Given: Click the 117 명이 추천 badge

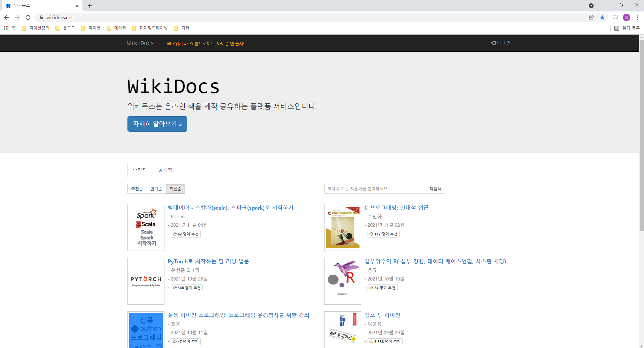Looking at the screenshot, I should pyautogui.click(x=383, y=234).
